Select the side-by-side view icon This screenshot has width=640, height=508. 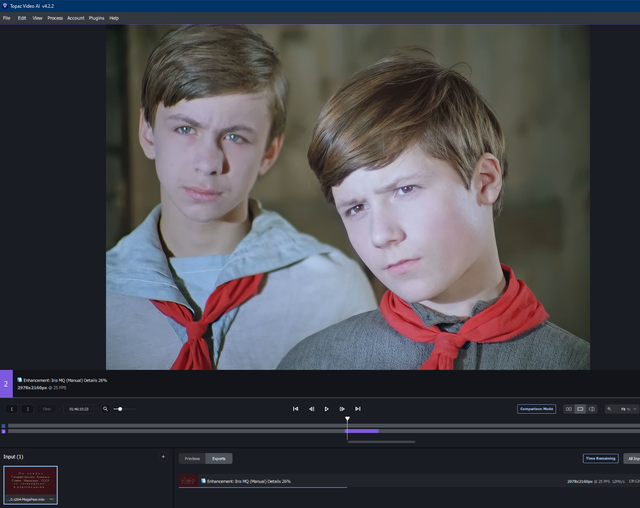click(x=569, y=409)
